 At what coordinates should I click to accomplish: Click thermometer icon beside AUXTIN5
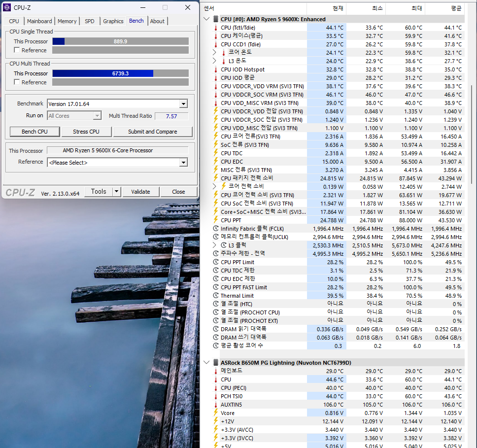(216, 405)
